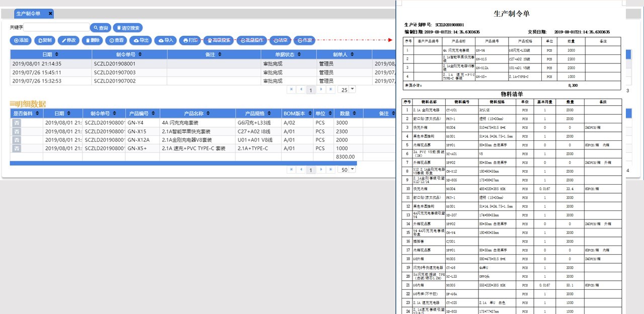Select order row SCZLD201907003

click(114, 72)
